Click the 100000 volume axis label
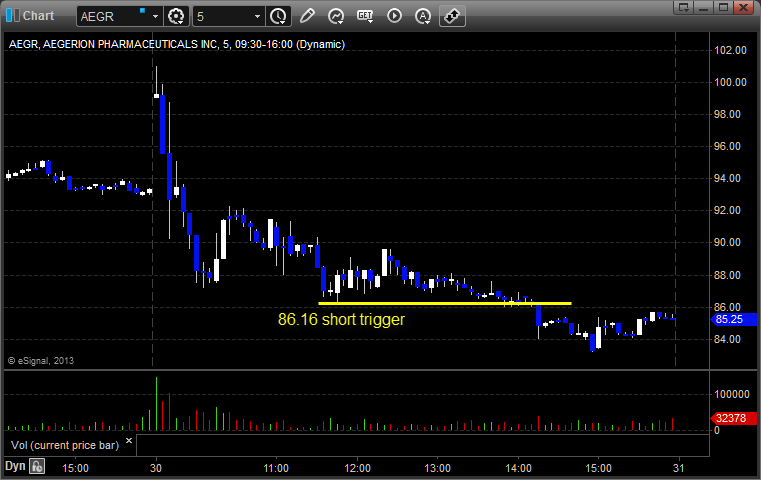 click(732, 394)
